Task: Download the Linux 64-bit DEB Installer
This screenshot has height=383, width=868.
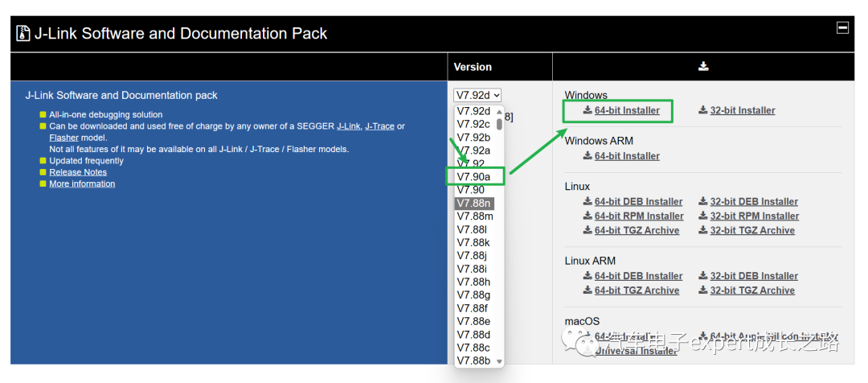Action: pyautogui.click(x=638, y=202)
